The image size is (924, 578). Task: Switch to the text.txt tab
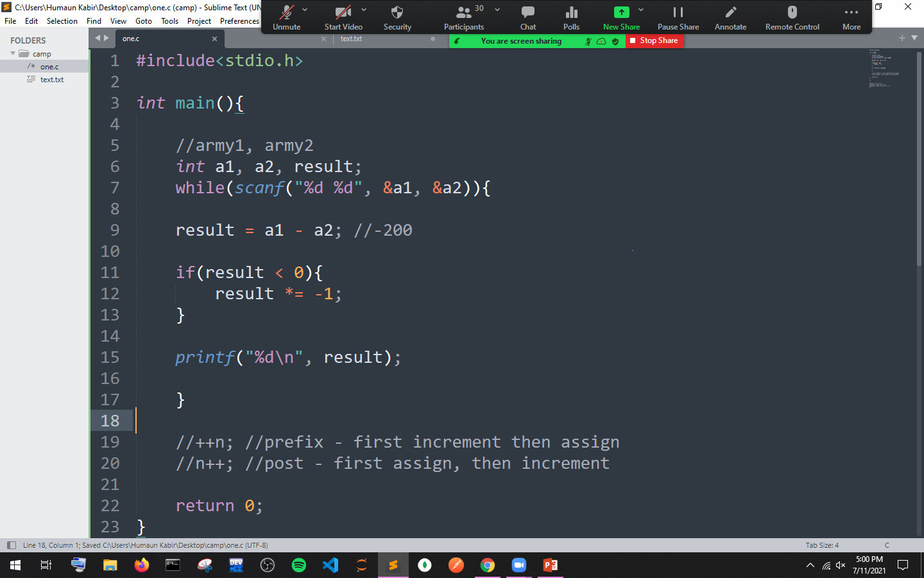click(x=351, y=39)
